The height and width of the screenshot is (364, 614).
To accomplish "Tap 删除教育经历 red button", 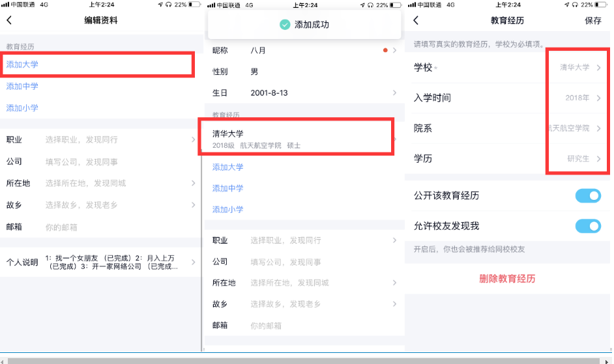I will (x=507, y=279).
